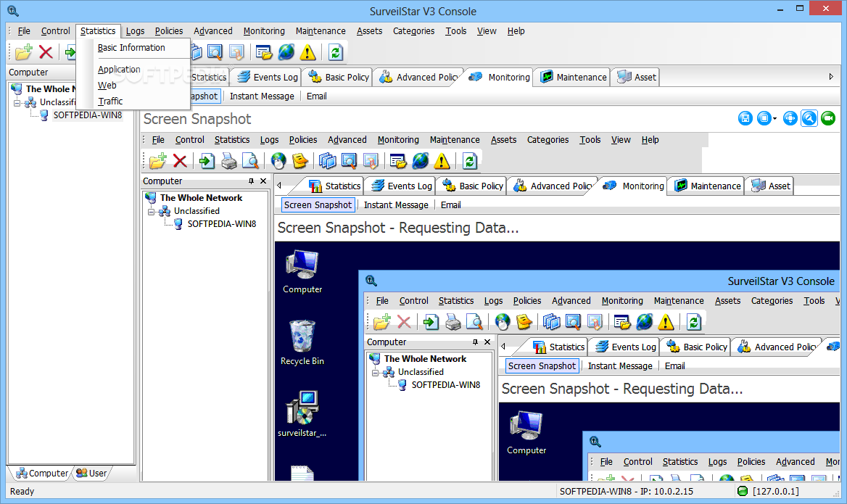Click the Computer desktop icon above Recycle Bin
Viewport: 847px width, 504px height.
click(302, 272)
